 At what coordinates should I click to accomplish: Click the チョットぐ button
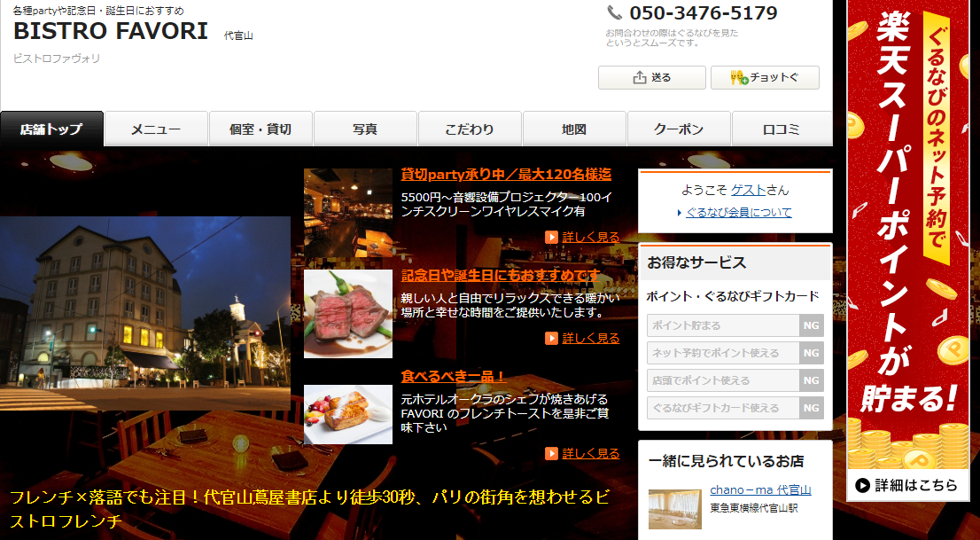point(765,78)
